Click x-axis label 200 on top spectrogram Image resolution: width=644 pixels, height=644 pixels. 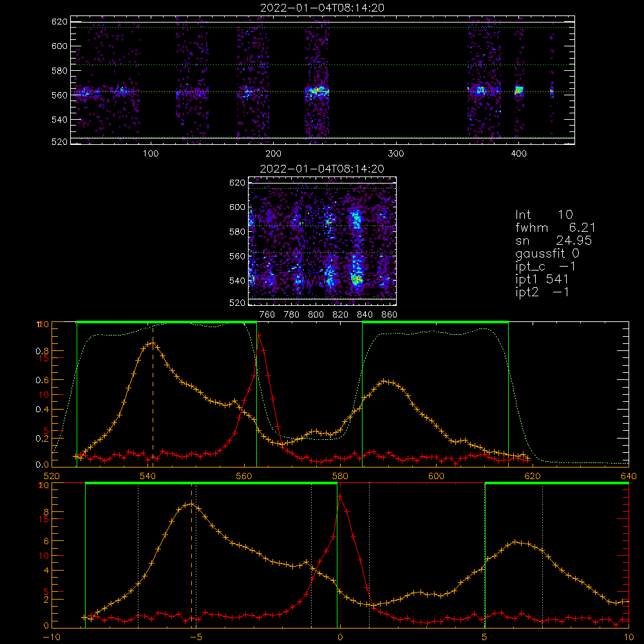(273, 154)
